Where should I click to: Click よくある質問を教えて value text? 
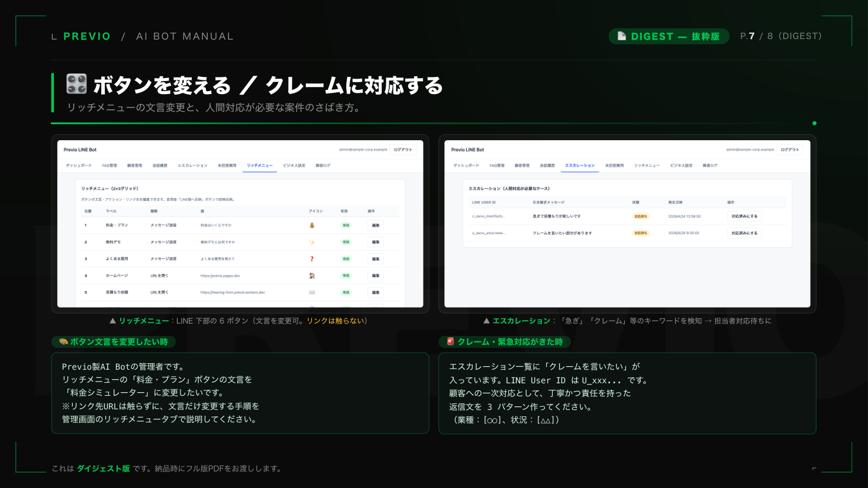(x=217, y=259)
